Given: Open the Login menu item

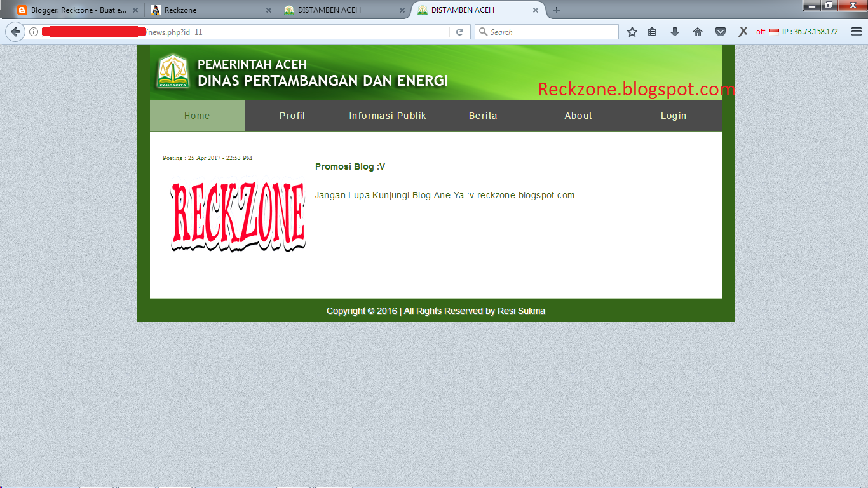Looking at the screenshot, I should pyautogui.click(x=674, y=116).
